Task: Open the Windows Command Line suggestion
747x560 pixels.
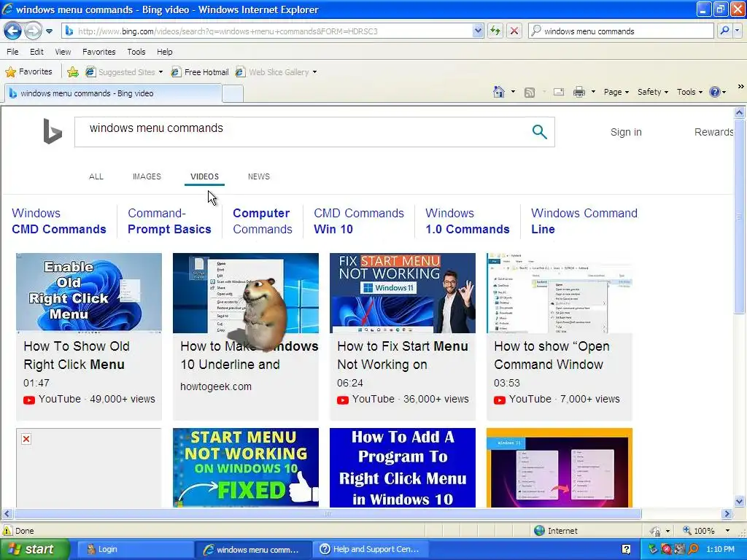Action: click(584, 221)
